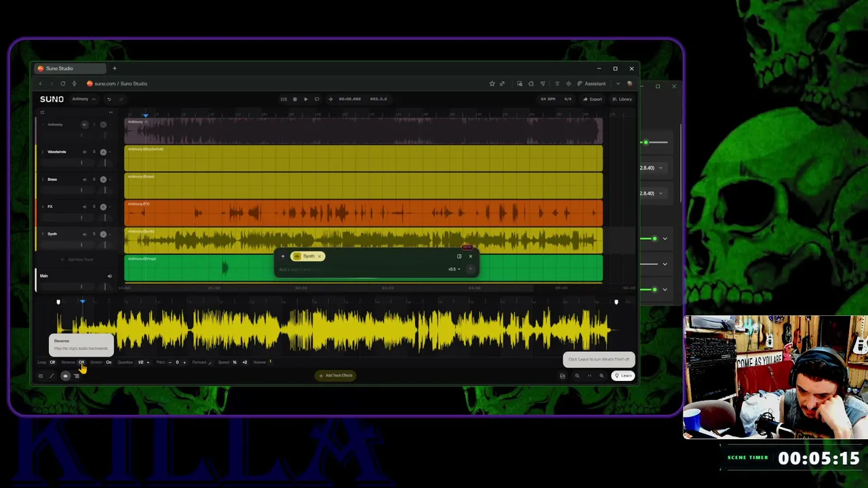Set clip speed to half (½)
The image size is (868, 488).
click(235, 362)
